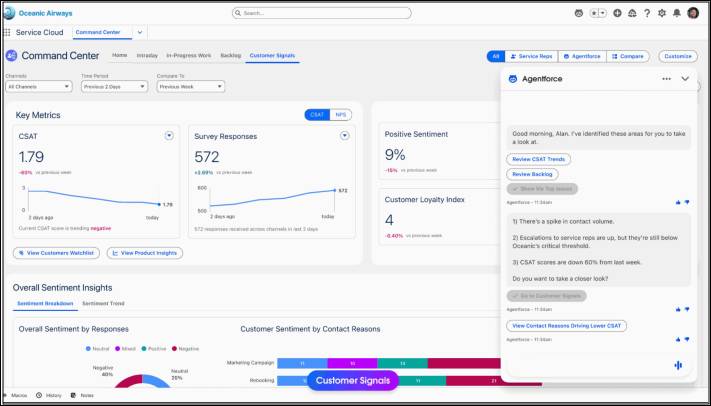711x406 pixels.
Task: Click the Mixed legend swatch
Action: pos(117,349)
